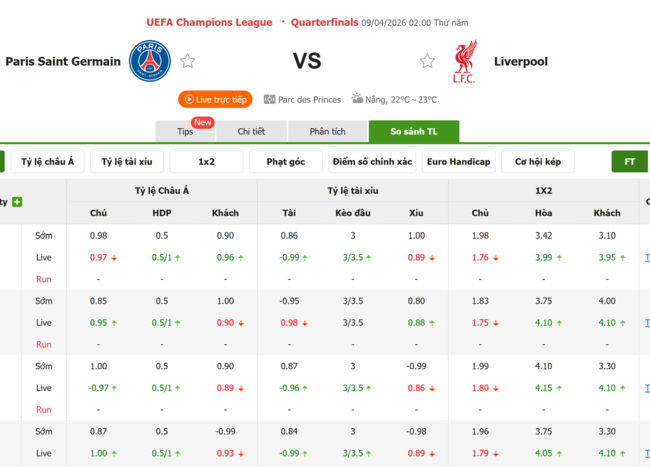Click the green plus expand icon
Screen dimensions: 650x467
[17, 202]
